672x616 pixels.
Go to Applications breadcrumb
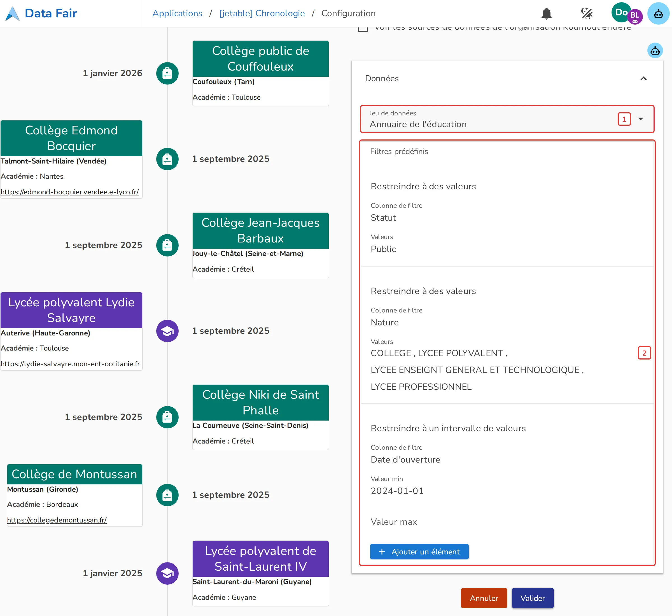(177, 13)
